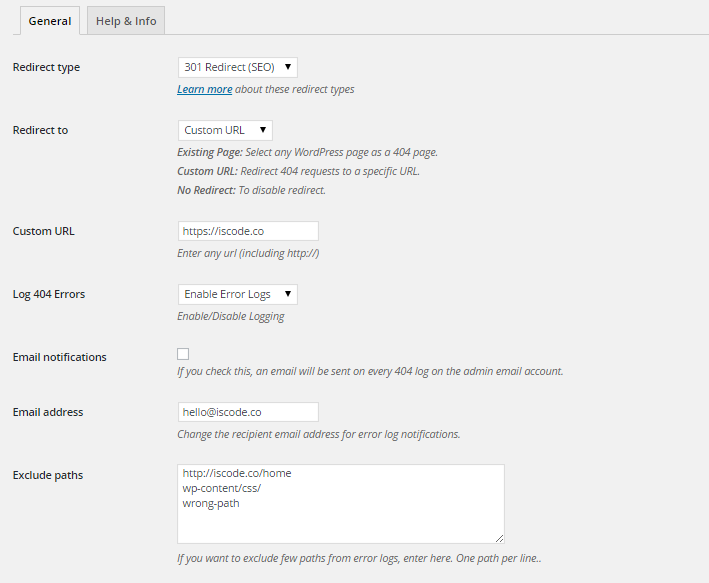Click the 'wp-content/css/' line in textarea
The height and width of the screenshot is (583, 709).
pyautogui.click(x=222, y=488)
